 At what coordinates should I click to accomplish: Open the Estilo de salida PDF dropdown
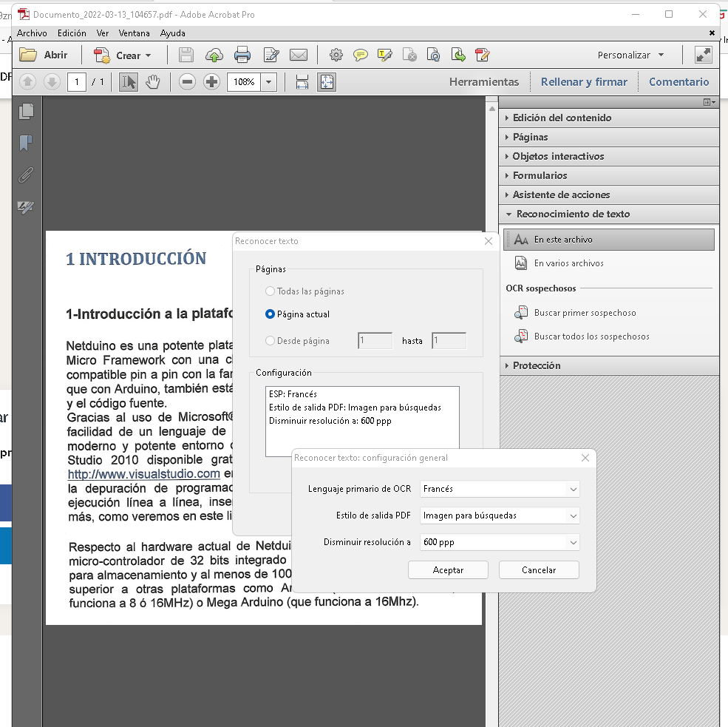(x=500, y=515)
